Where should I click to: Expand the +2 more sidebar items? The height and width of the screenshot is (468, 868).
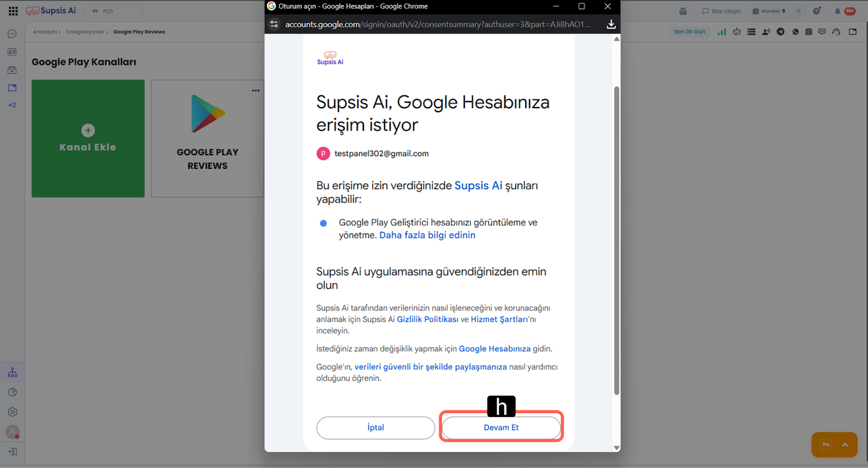12,105
